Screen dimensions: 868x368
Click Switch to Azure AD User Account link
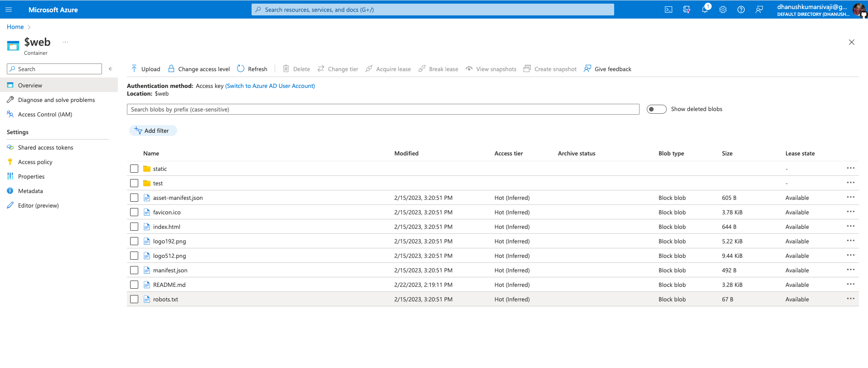click(x=270, y=86)
